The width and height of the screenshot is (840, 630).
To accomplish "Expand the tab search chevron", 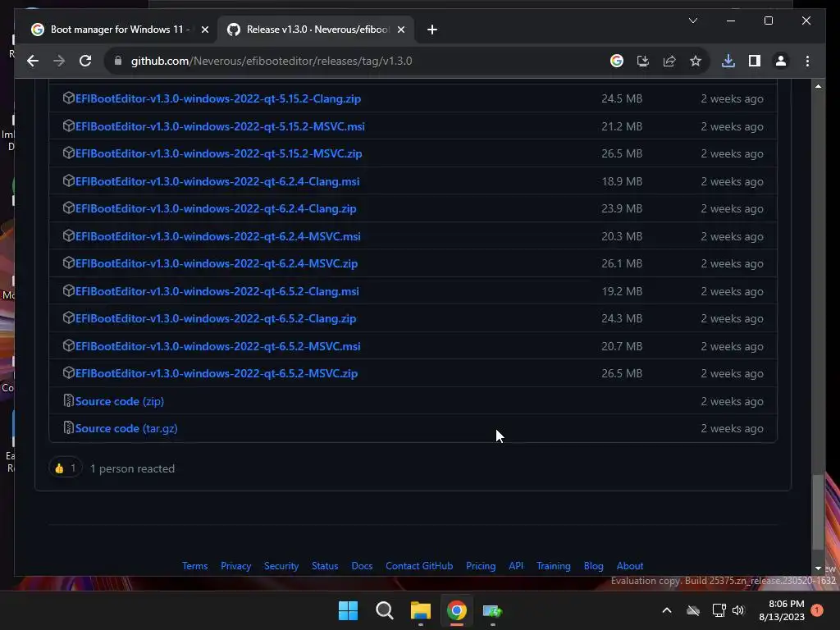I will [692, 21].
